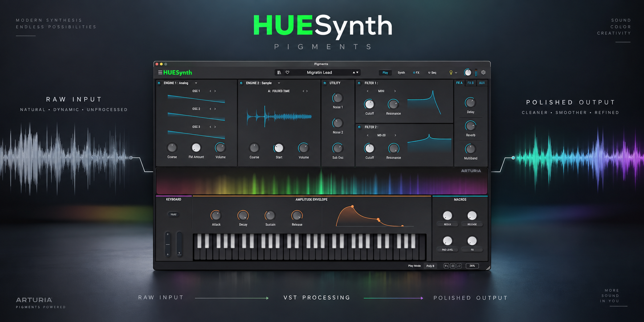
Task: Open the history list icon
Action: pyautogui.click(x=453, y=266)
